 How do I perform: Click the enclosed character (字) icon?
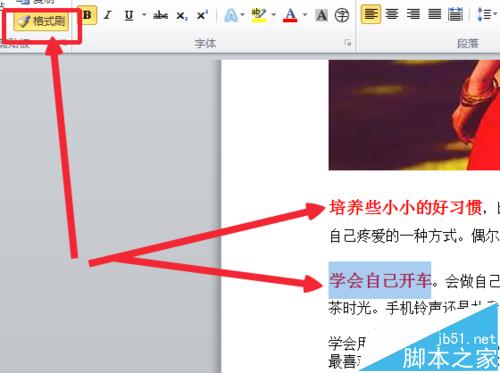point(342,15)
